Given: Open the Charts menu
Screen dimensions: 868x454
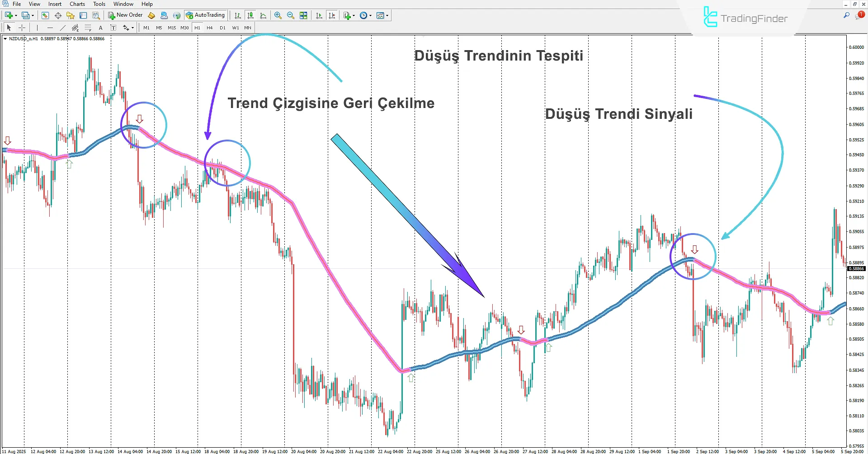Looking at the screenshot, I should coord(77,4).
